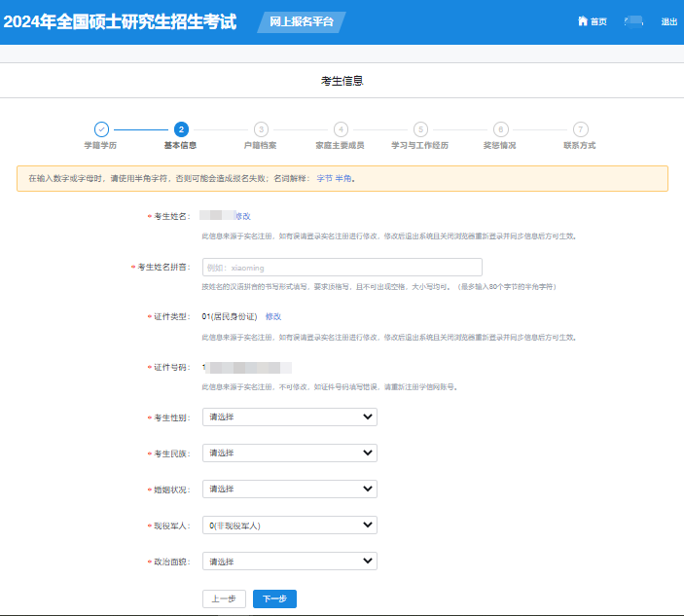Click the active step 2 circle 基本信息
684x616 pixels.
pos(181,128)
